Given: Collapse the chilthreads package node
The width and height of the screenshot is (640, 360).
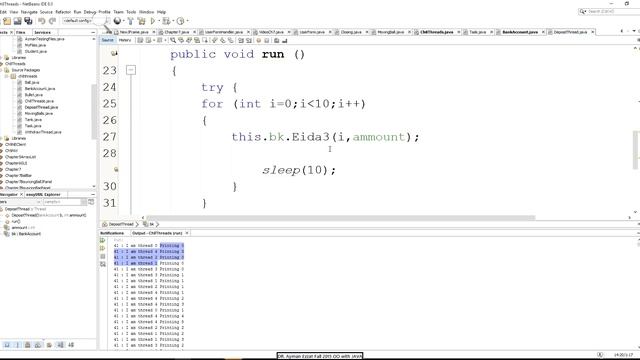Looking at the screenshot, I should point(7,76).
